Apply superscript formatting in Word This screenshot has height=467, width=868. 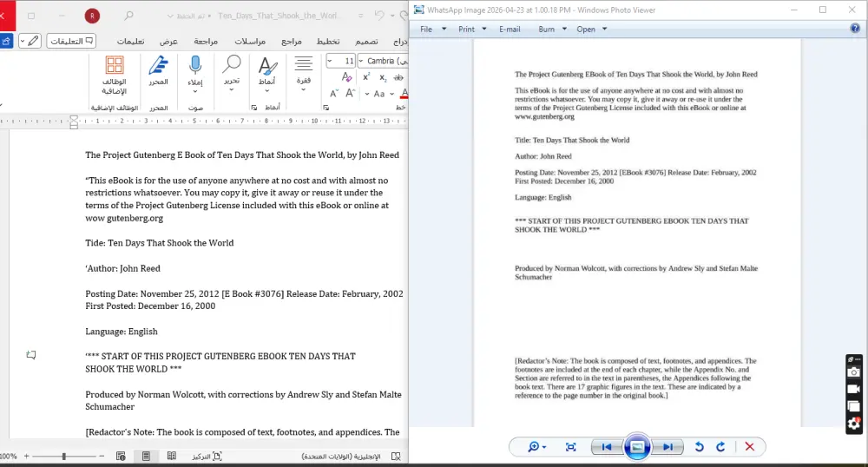pyautogui.click(x=366, y=77)
